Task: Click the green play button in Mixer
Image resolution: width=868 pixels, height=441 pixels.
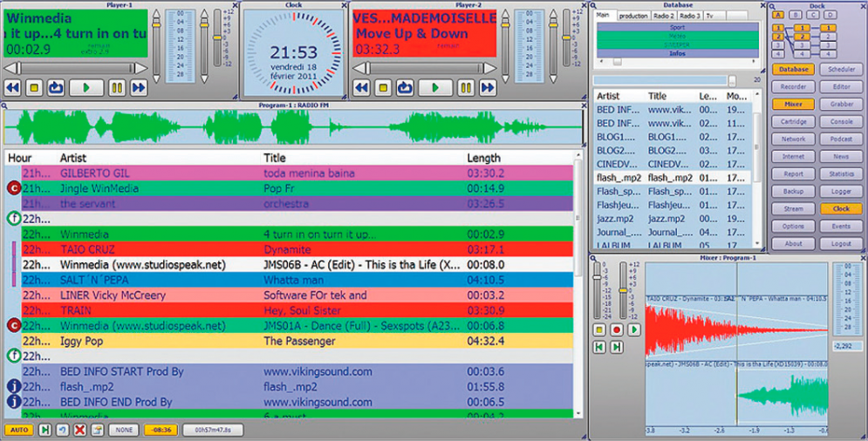Action: (634, 329)
